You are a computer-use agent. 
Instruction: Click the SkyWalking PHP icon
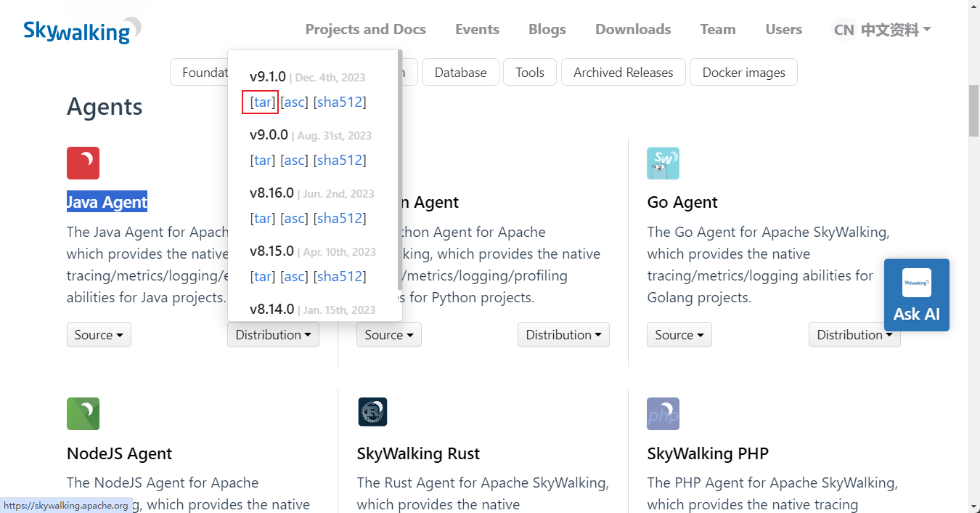663,413
